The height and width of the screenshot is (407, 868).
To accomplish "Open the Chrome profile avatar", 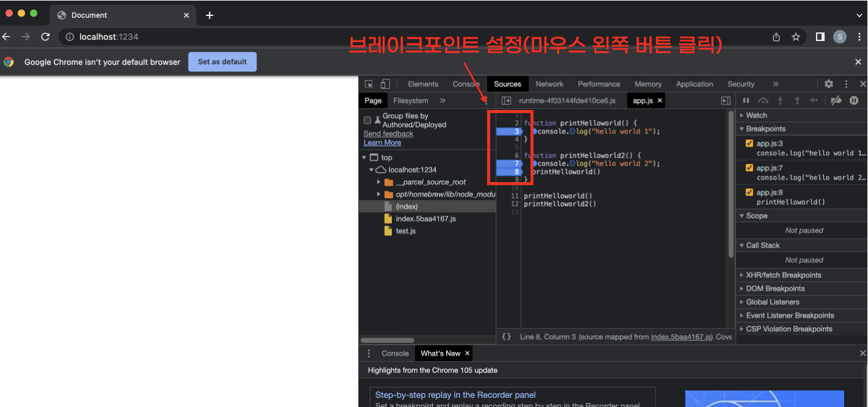I will click(x=840, y=37).
